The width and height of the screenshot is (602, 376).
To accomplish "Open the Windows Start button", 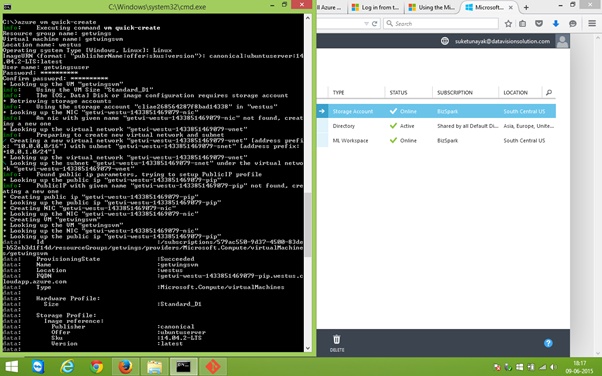I will click(x=12, y=367).
